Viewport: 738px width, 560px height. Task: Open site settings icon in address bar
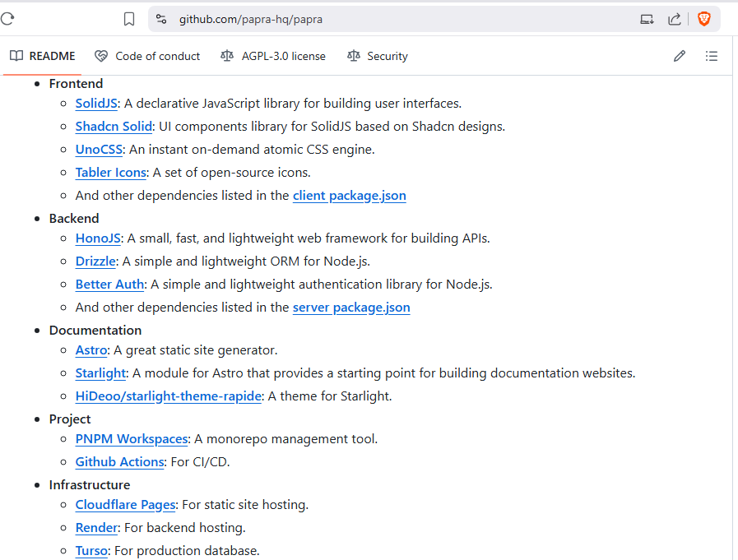click(x=161, y=19)
